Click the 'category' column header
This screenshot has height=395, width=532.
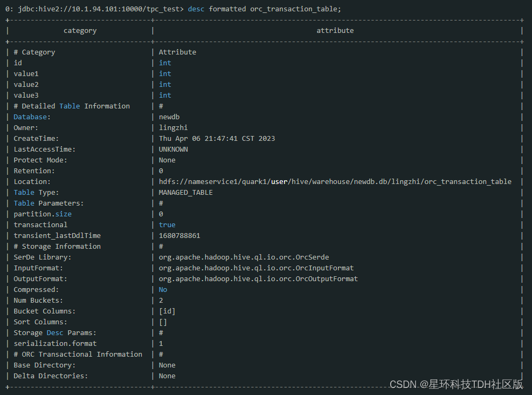pyautogui.click(x=80, y=31)
